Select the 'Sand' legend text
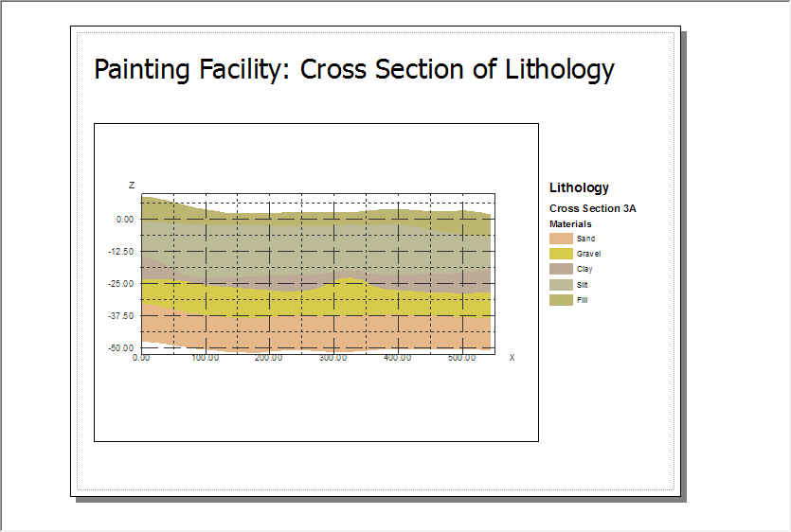The height and width of the screenshot is (532, 791). coord(585,239)
